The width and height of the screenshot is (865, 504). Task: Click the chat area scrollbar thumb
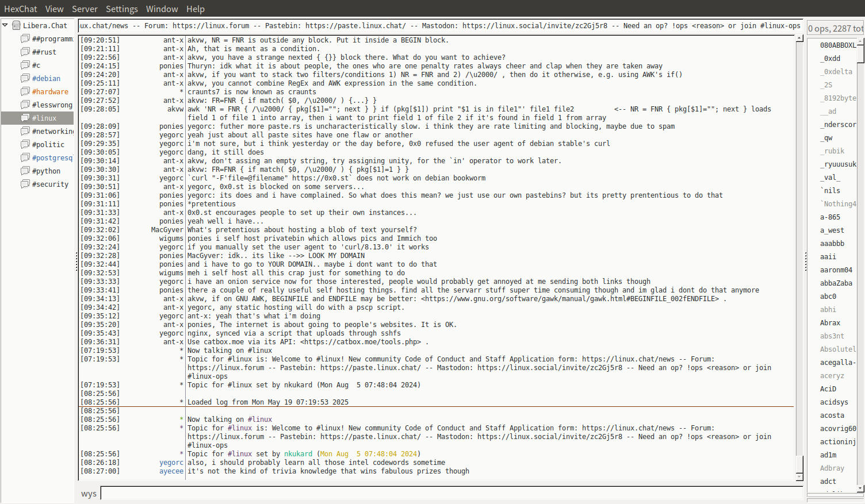coord(799,464)
